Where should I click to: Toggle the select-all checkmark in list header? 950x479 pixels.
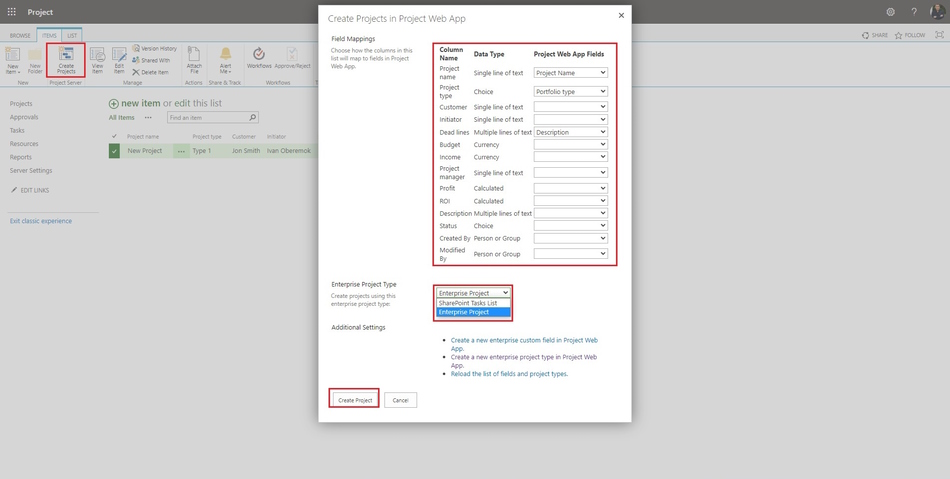pos(115,136)
